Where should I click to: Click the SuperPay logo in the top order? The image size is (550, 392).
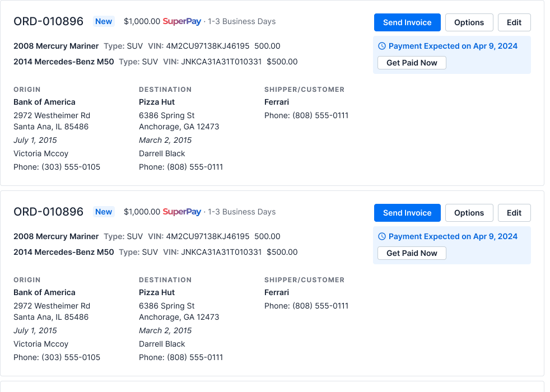tap(182, 21)
